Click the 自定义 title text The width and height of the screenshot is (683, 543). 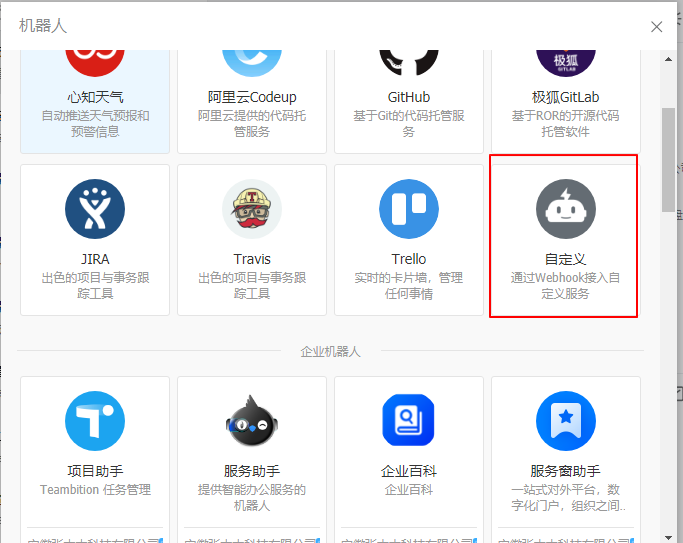point(565,259)
